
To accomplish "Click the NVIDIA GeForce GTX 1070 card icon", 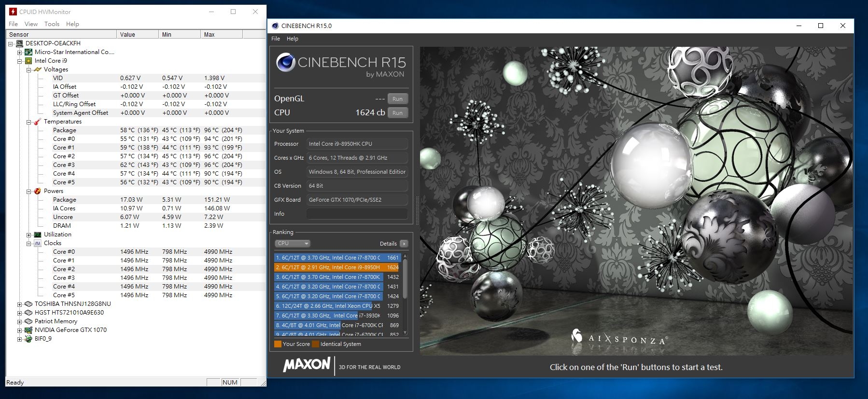I will point(28,330).
